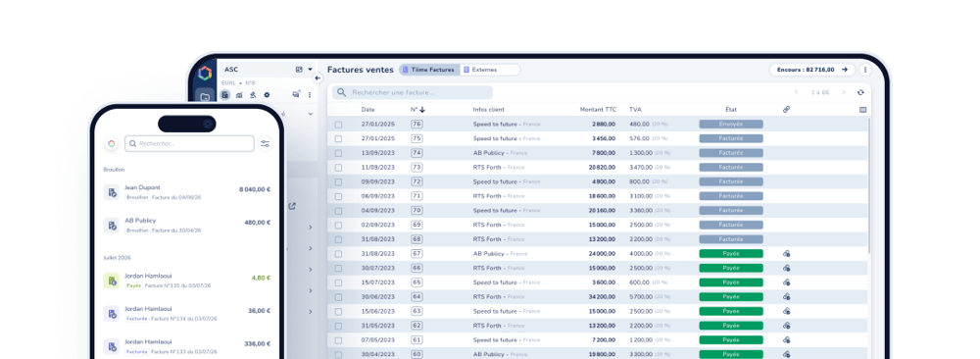
Task: Go to previous page of invoices
Action: [796, 92]
